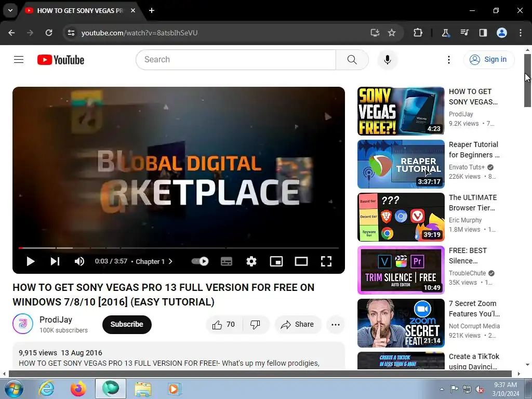Select the HOW TO GET SONY VEGAS tab
The image size is (532, 399).
pos(79,10)
